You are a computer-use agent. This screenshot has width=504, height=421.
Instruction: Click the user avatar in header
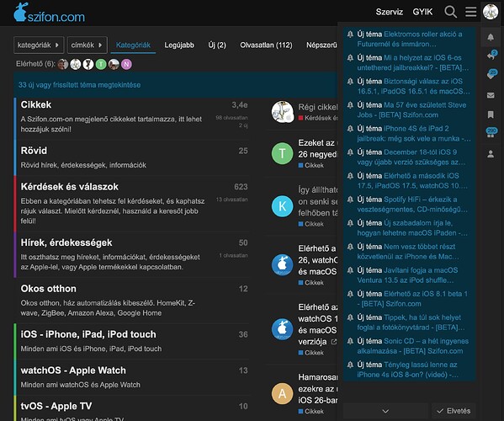click(x=491, y=12)
